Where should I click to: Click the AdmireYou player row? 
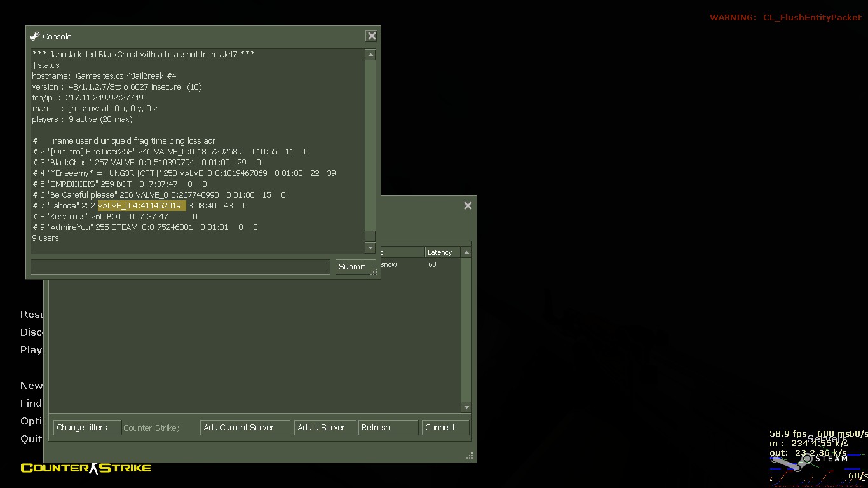click(145, 227)
